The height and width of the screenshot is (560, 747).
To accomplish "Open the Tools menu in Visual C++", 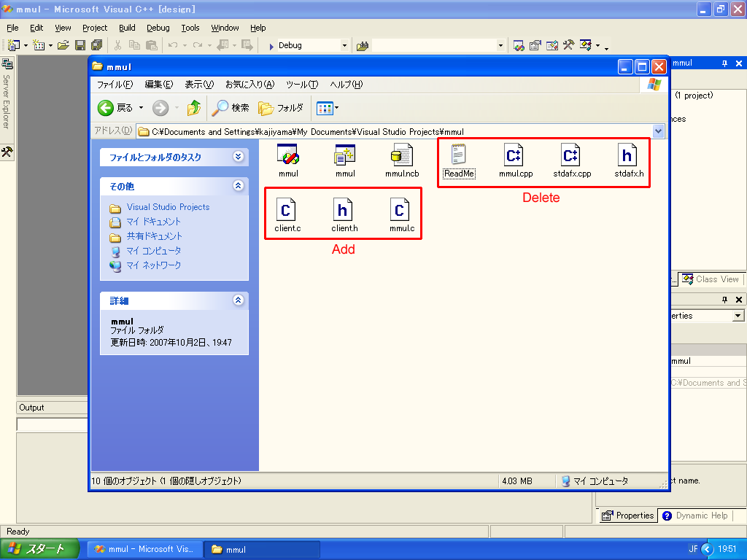I will click(x=190, y=28).
